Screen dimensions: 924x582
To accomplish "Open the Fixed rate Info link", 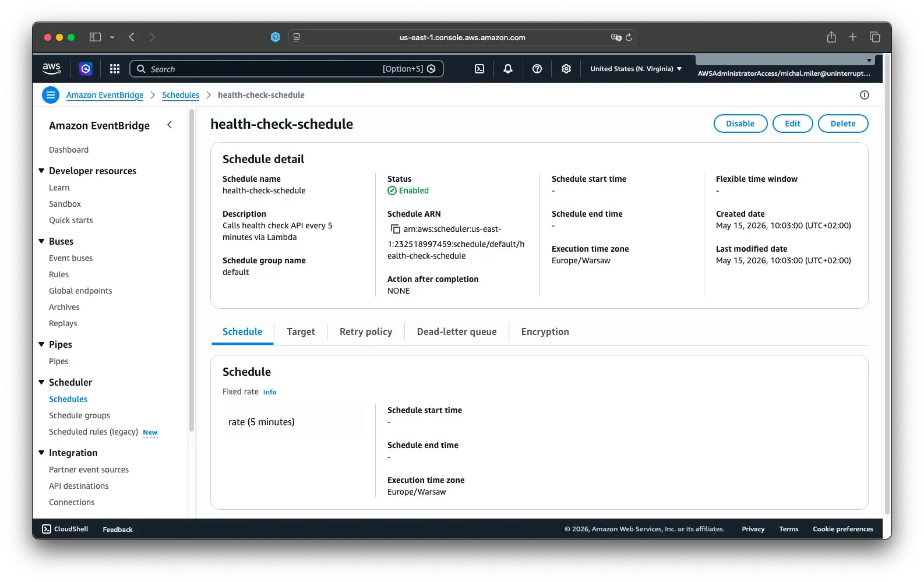I will coord(270,392).
